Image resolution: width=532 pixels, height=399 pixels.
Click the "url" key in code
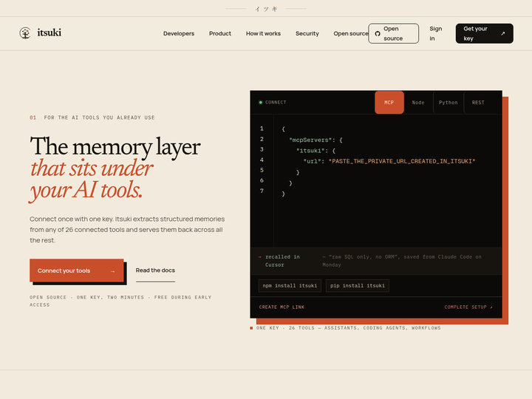coord(312,161)
